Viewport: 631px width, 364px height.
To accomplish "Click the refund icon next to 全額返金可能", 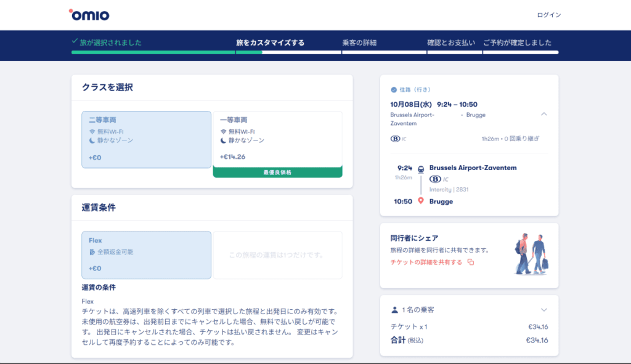I will [92, 252].
